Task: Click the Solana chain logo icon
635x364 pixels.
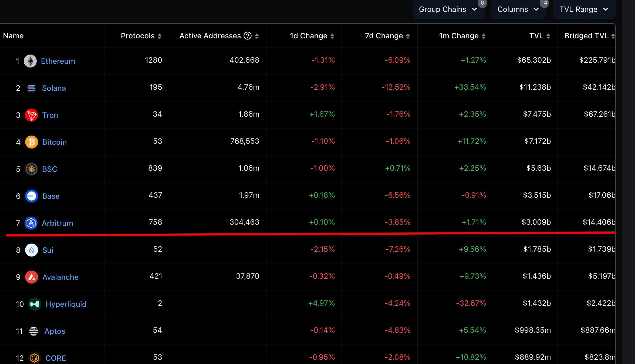Action: pos(31,88)
